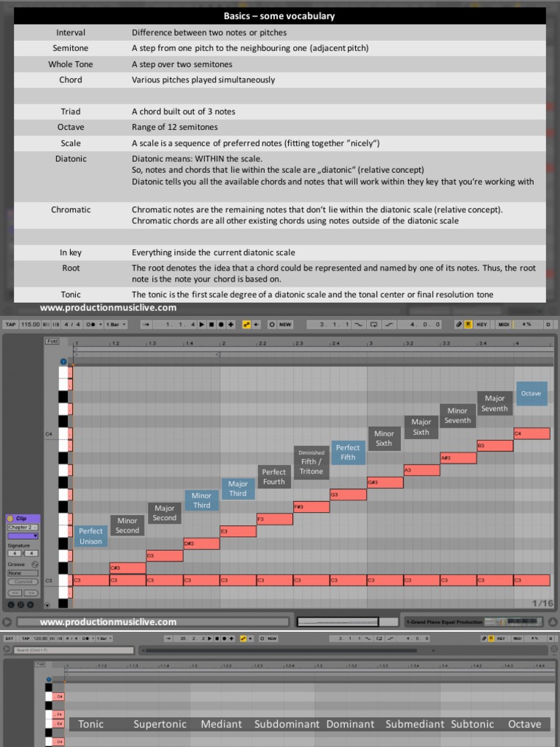The width and height of the screenshot is (560, 747).
Task: Click the Search field in lower window
Action: coord(74,650)
